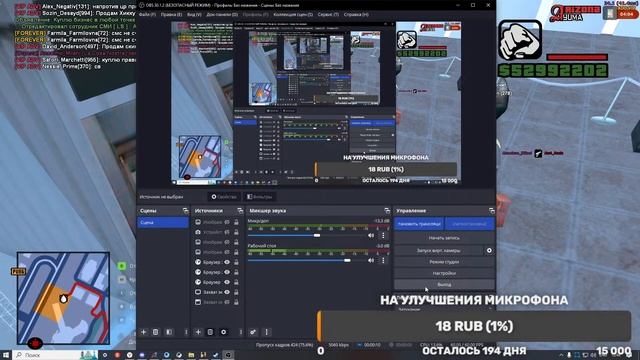Click Источник не выбран label text

[161, 197]
